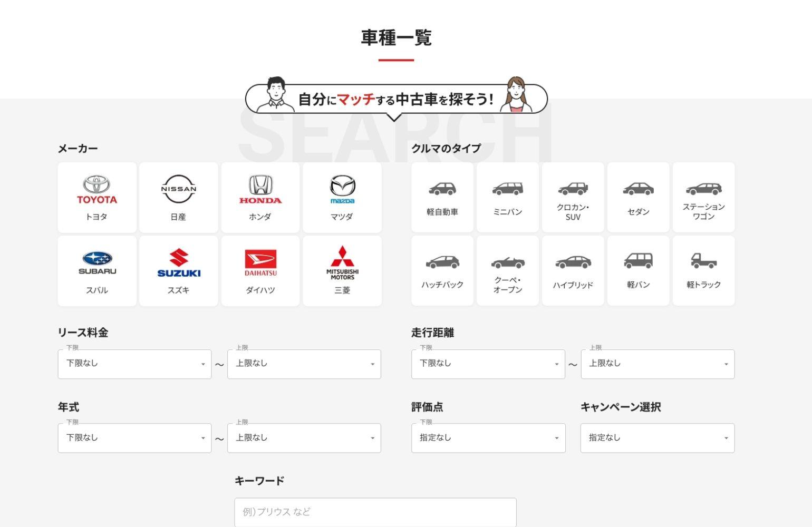Expand the 走行距離 upper limit dropdown

tap(657, 364)
